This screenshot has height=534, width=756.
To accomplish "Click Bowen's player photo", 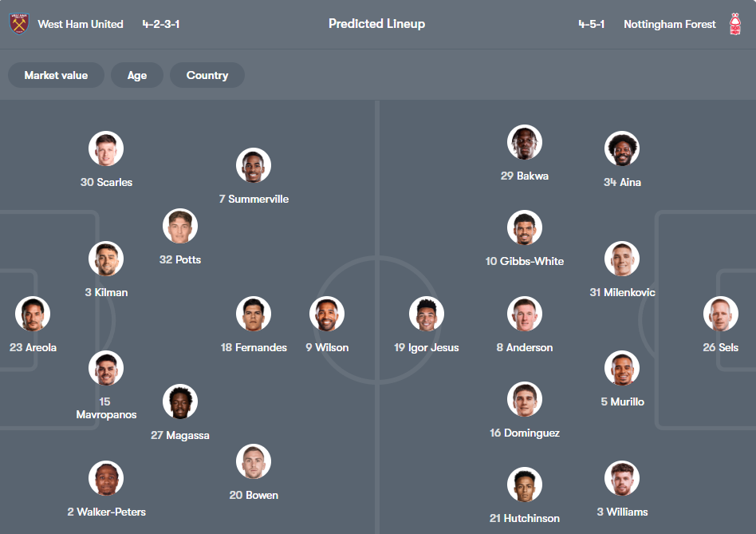I will (253, 461).
